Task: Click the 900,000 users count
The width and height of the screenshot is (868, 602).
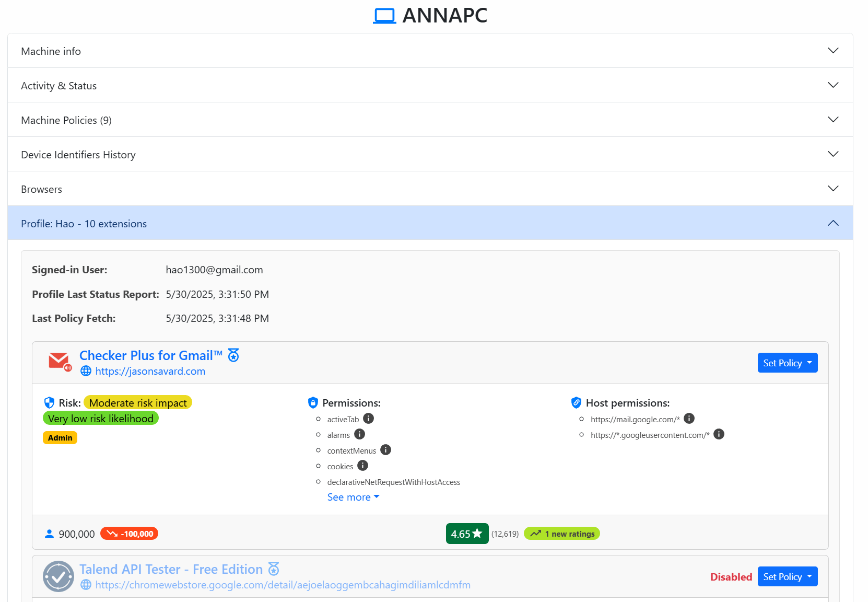Action: tap(77, 534)
